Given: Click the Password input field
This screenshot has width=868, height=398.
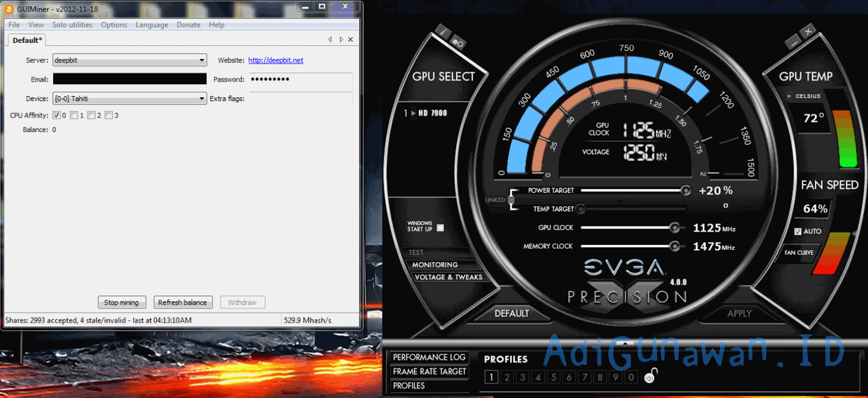Looking at the screenshot, I should [301, 79].
